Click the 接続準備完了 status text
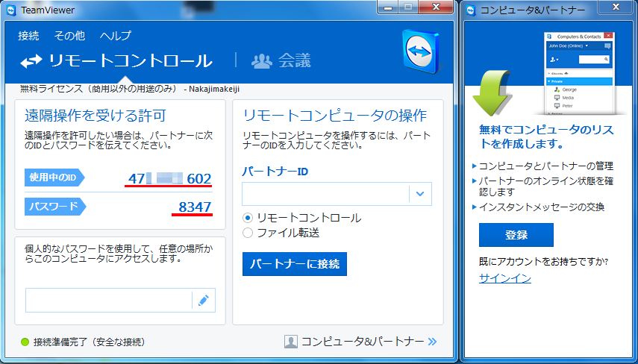 point(89,342)
